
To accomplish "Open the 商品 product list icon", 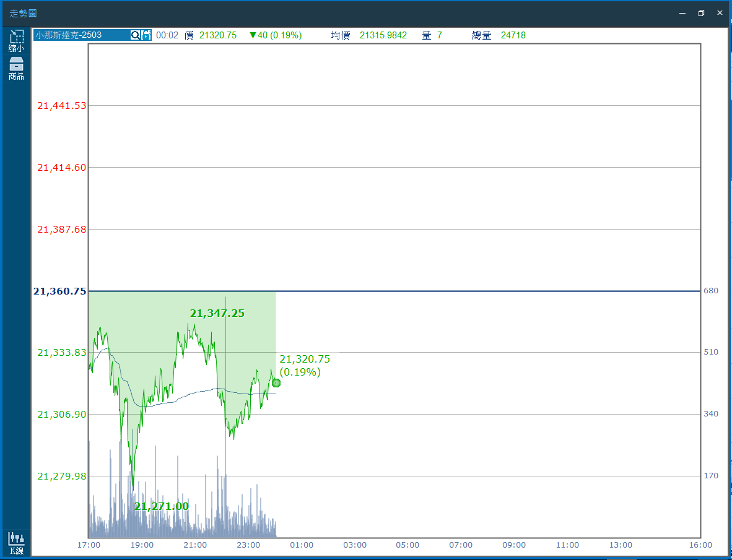I will point(17,68).
